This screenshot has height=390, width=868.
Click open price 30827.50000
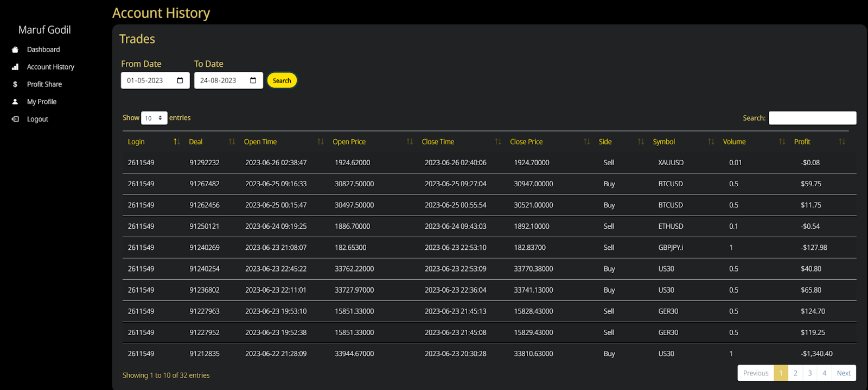click(x=354, y=184)
